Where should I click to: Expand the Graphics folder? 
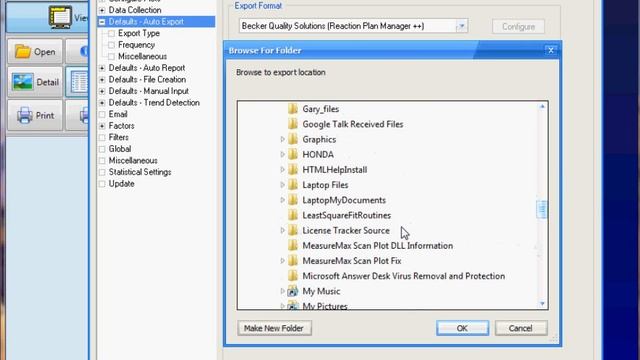[x=282, y=139]
